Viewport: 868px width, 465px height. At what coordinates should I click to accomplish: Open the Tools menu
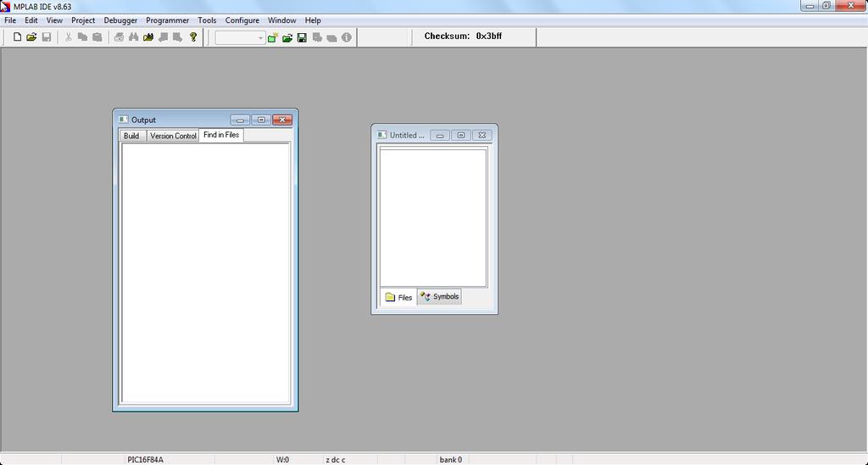tap(207, 20)
